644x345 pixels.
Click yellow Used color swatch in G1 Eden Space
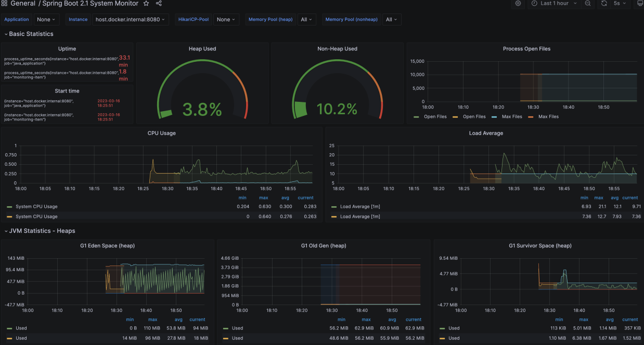point(9,338)
